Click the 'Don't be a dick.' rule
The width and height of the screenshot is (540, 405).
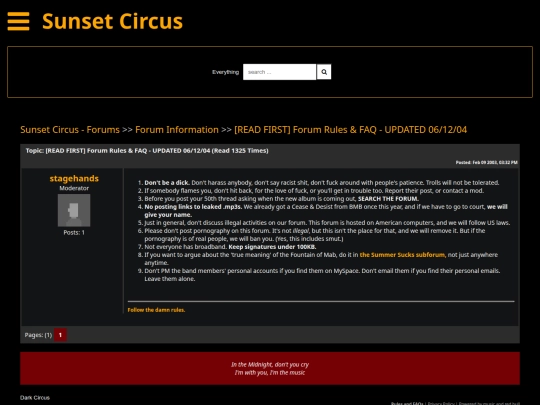pyautogui.click(x=167, y=183)
